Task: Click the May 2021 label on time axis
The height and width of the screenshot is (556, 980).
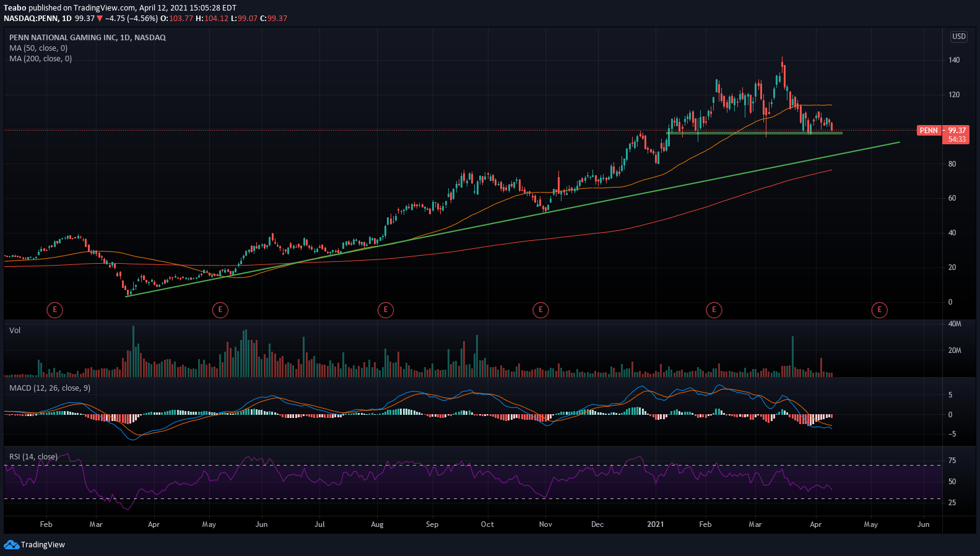Action: tap(871, 524)
